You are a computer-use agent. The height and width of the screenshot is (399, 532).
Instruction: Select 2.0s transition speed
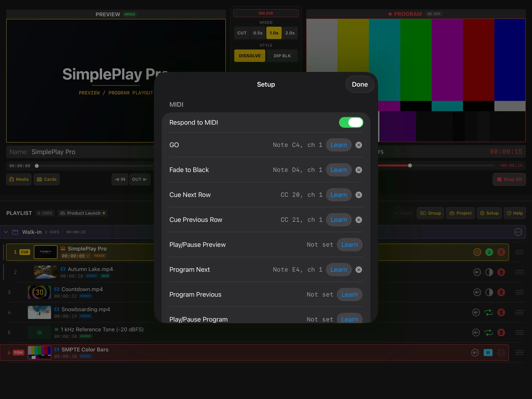coord(290,33)
